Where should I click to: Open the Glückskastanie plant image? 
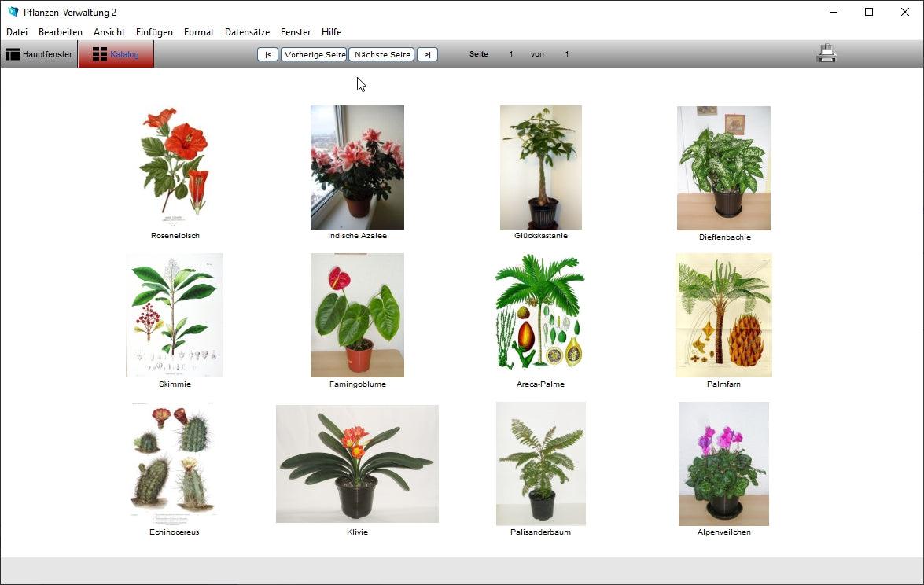point(540,167)
